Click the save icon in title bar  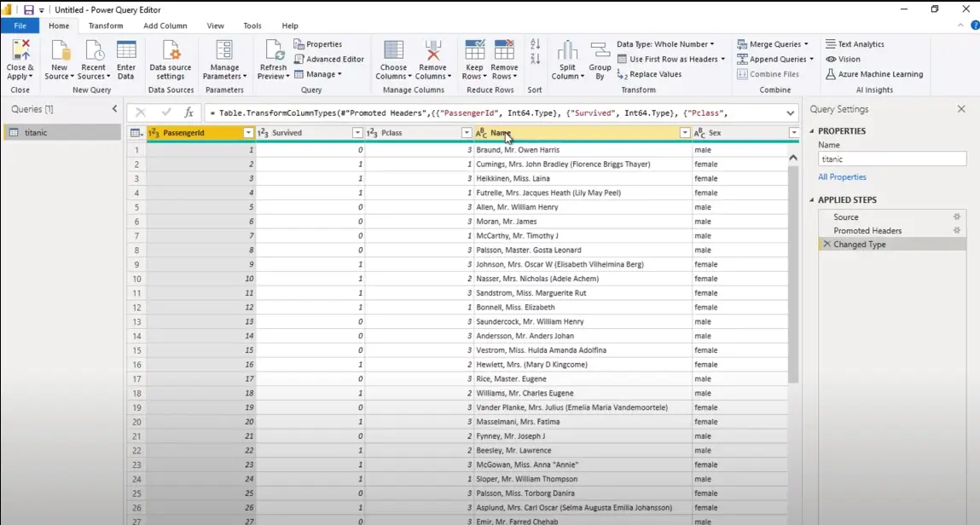pyautogui.click(x=29, y=10)
